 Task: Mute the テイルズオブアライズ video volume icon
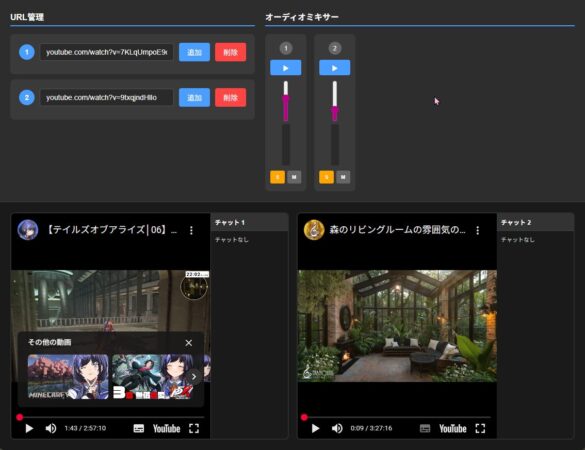coord(51,428)
